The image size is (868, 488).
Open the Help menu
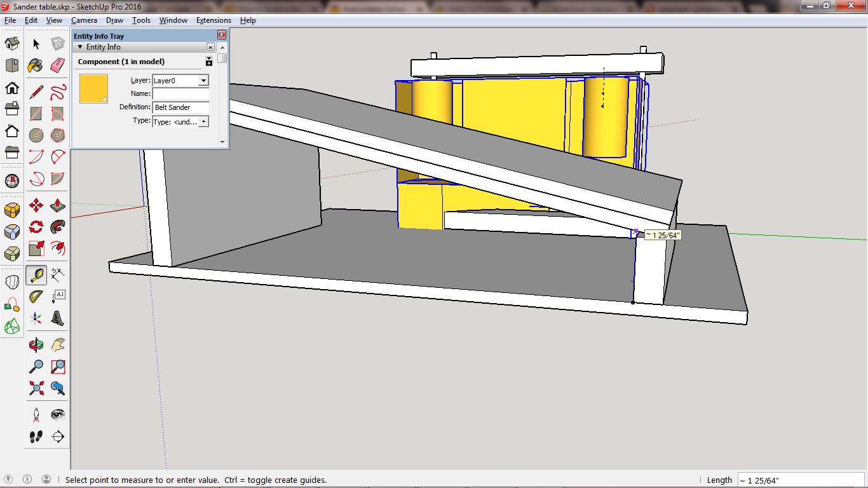(248, 20)
